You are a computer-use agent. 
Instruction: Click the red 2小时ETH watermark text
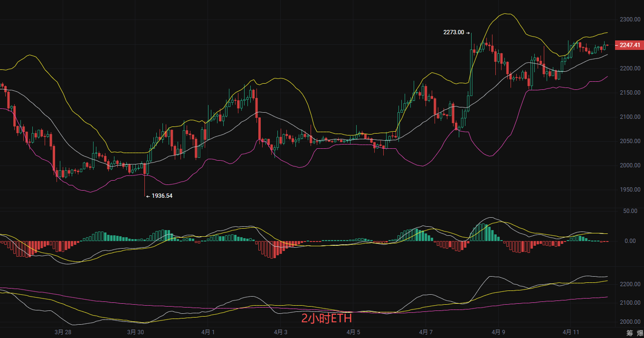tap(326, 319)
